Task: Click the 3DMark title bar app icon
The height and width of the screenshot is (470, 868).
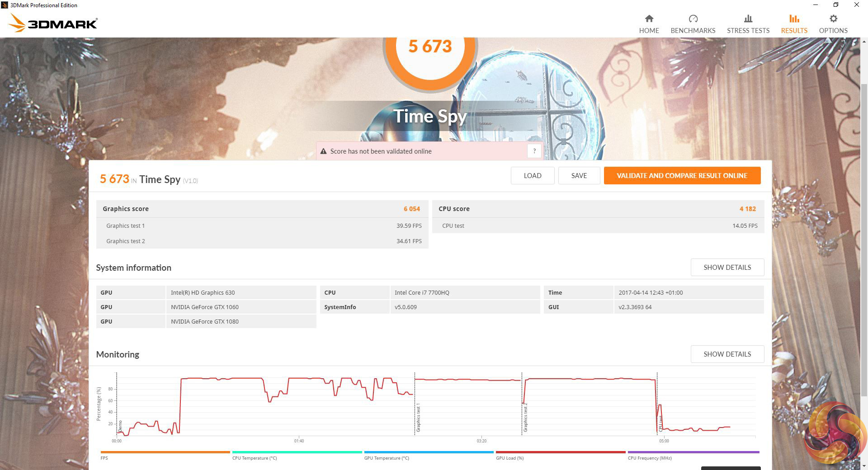Action: [5, 5]
